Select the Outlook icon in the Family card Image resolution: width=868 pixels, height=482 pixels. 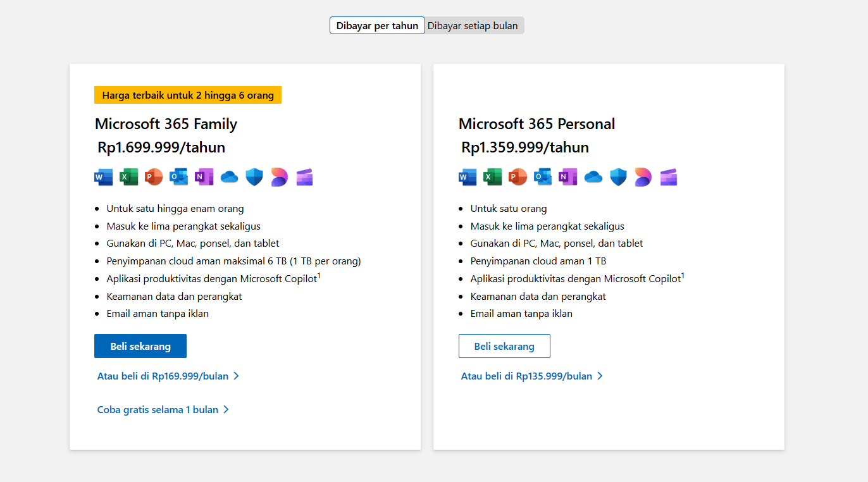point(178,177)
